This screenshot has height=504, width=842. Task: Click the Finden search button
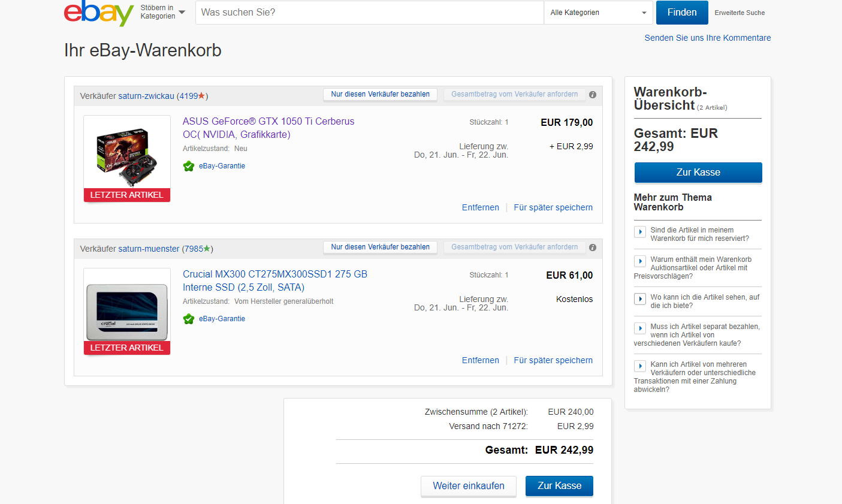tap(682, 12)
